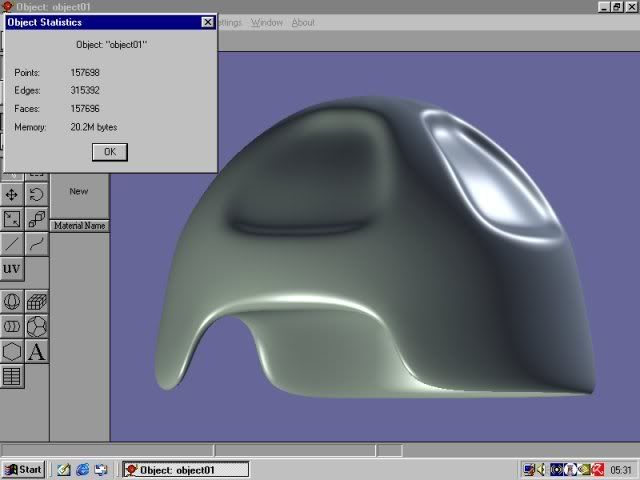Create a Geodesic polyhedron primitive
Screen dimensions: 640x480
pyautogui.click(x=37, y=326)
